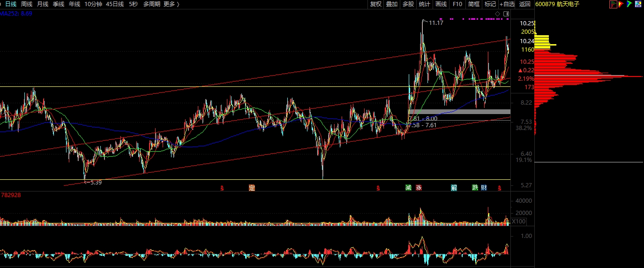Click the 返回 back button
Screen dimensions: 644x268
click(x=525, y=4)
